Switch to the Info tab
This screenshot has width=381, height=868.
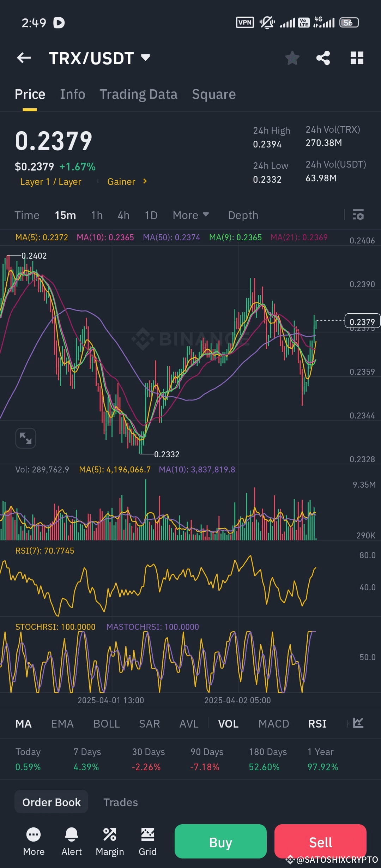[x=72, y=94]
